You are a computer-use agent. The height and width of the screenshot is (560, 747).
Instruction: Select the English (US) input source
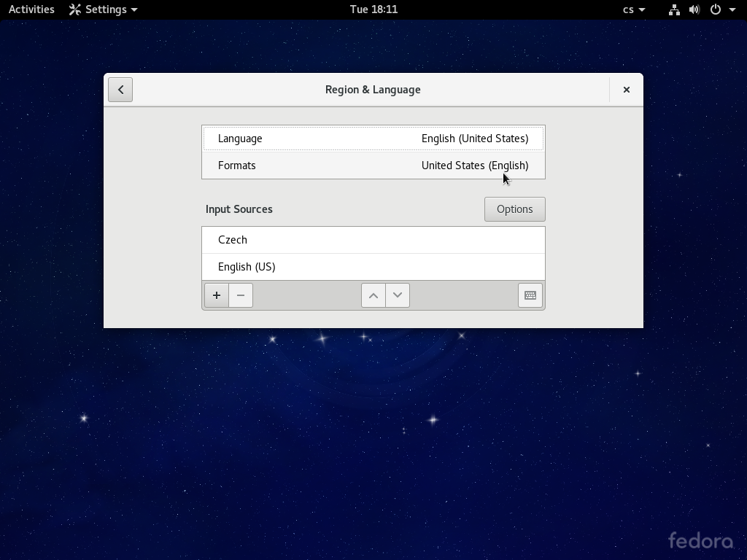pos(373,267)
